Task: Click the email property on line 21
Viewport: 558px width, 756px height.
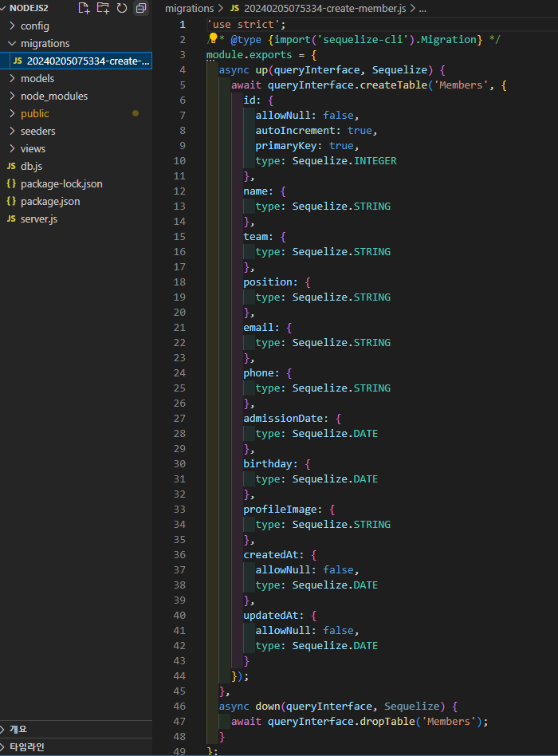Action: click(x=259, y=328)
